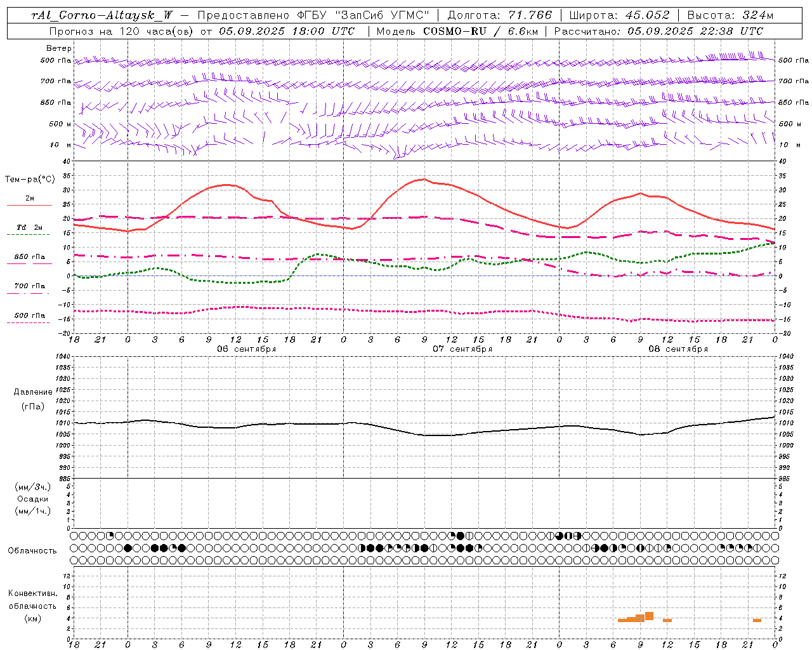Select the Долгота: 71.766 header field
This screenshot has height=650, width=812.
tap(500, 15)
